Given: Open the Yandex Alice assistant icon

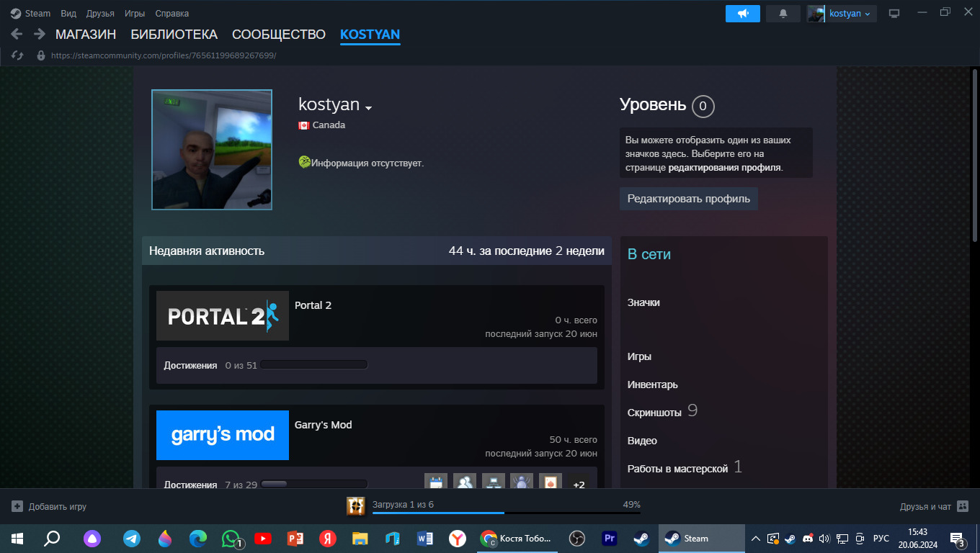Looking at the screenshot, I should click(92, 538).
